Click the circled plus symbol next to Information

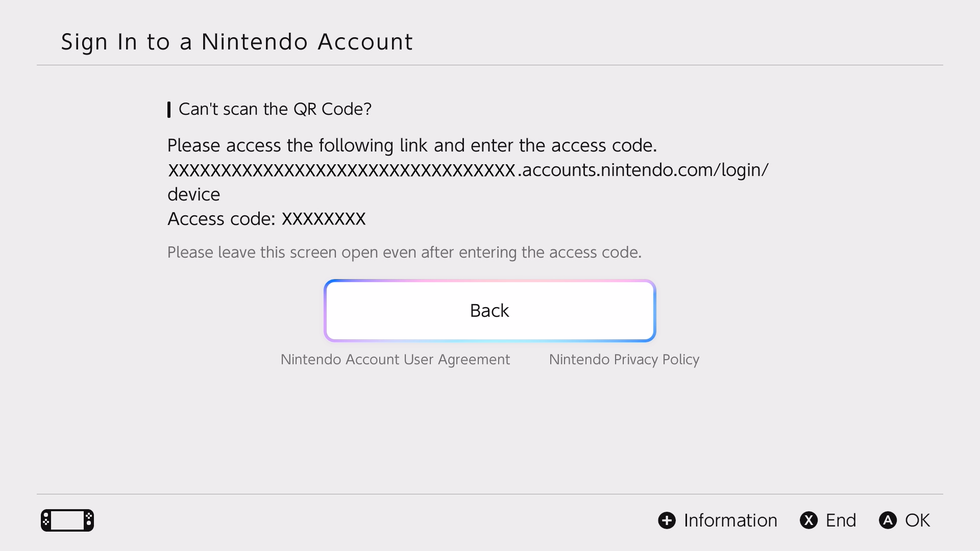click(667, 520)
